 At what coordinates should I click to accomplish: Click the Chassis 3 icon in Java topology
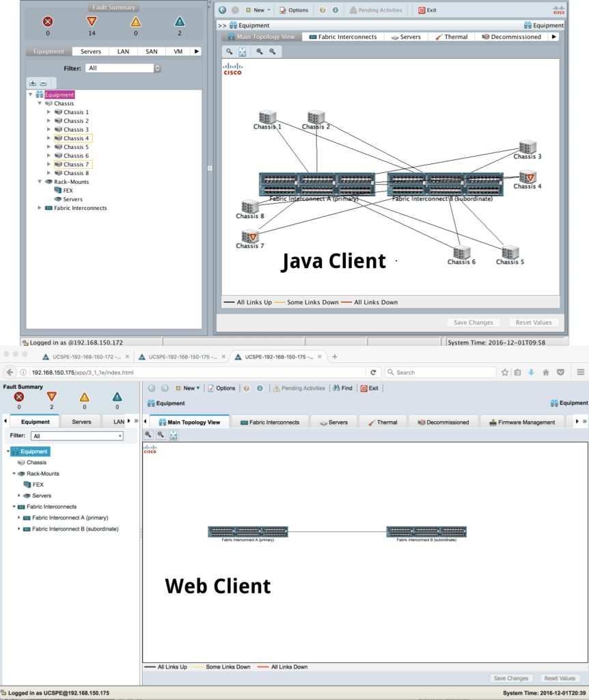528,146
